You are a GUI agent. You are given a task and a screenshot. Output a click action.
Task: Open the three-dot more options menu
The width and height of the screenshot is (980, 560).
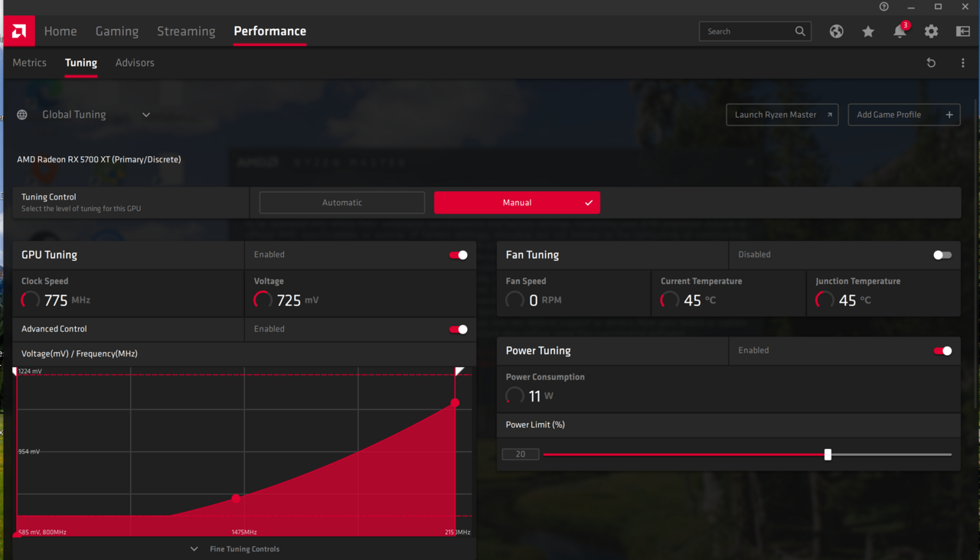point(963,63)
